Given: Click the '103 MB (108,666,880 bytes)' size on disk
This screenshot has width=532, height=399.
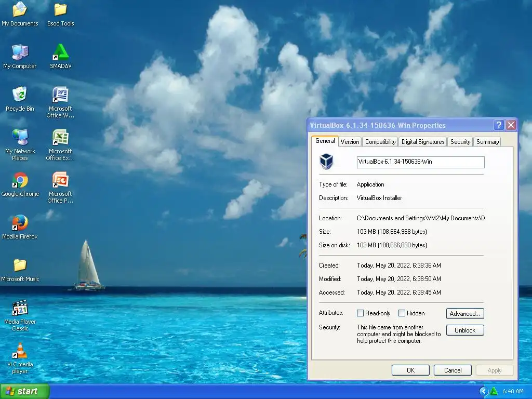Looking at the screenshot, I should click(392, 245).
